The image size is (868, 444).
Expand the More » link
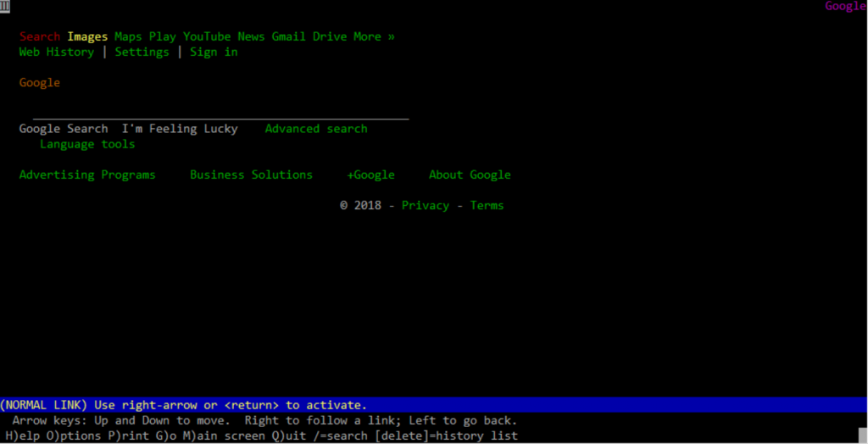(374, 36)
